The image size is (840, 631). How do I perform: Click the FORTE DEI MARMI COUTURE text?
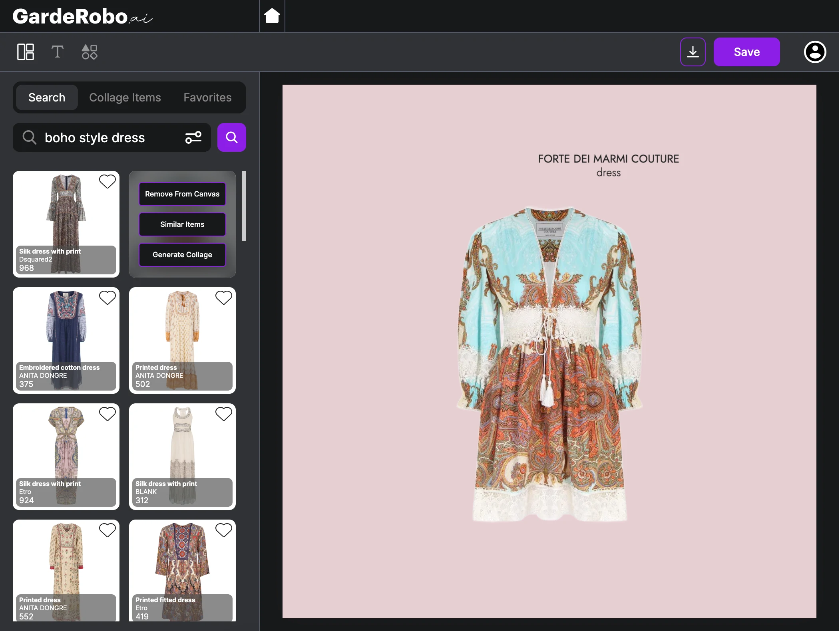pyautogui.click(x=608, y=159)
